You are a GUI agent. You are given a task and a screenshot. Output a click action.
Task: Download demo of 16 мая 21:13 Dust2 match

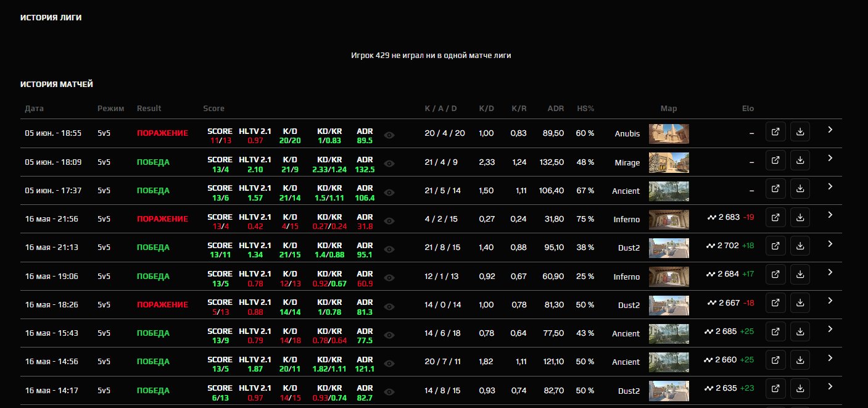click(x=800, y=246)
